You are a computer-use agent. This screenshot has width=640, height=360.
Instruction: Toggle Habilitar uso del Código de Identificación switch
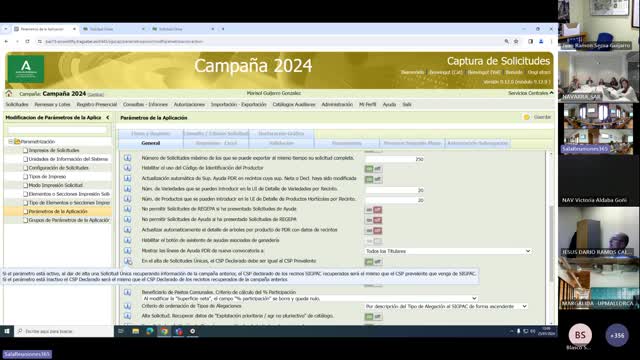[373, 169]
